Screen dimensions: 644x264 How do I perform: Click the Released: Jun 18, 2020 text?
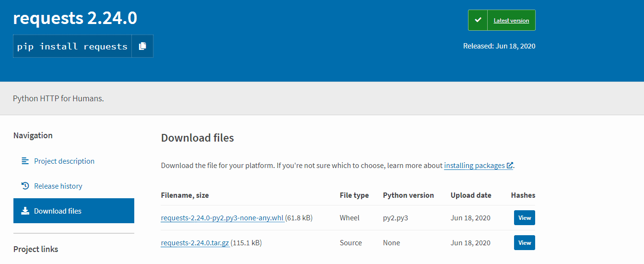click(x=499, y=46)
